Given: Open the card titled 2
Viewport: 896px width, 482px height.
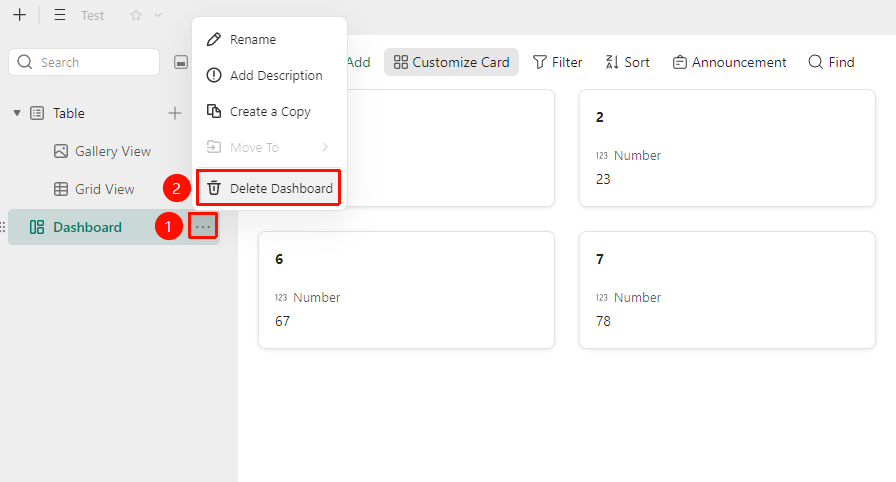Looking at the screenshot, I should tap(727, 148).
